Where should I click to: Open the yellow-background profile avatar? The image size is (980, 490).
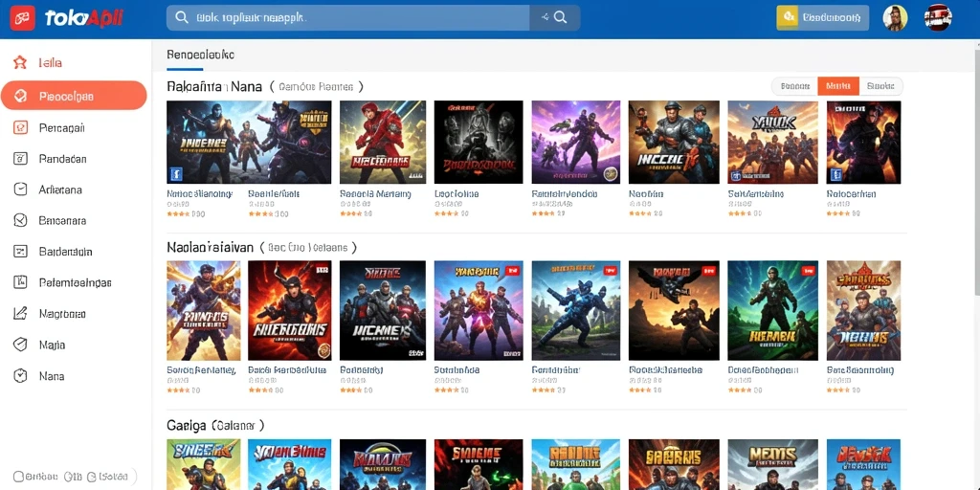[895, 18]
